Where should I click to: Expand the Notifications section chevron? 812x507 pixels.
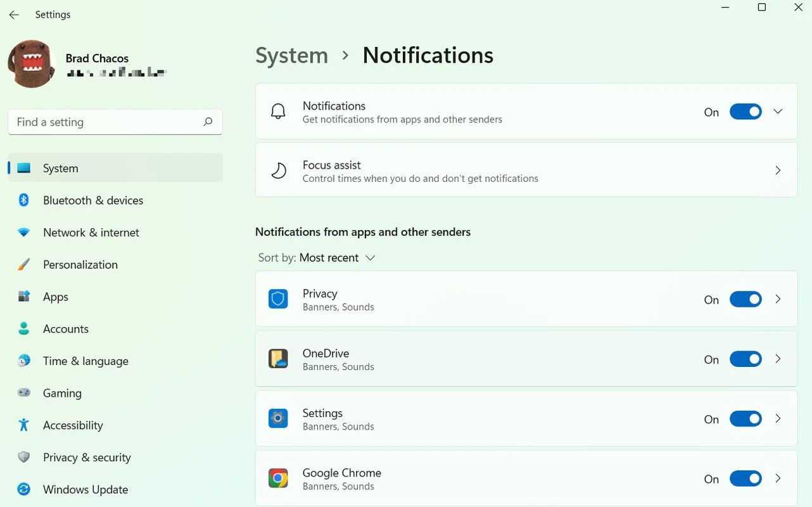778,111
